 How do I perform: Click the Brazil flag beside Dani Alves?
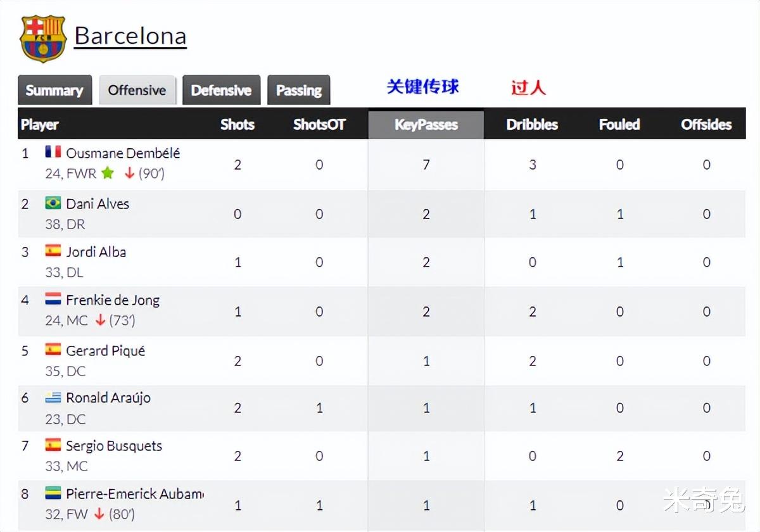(53, 203)
